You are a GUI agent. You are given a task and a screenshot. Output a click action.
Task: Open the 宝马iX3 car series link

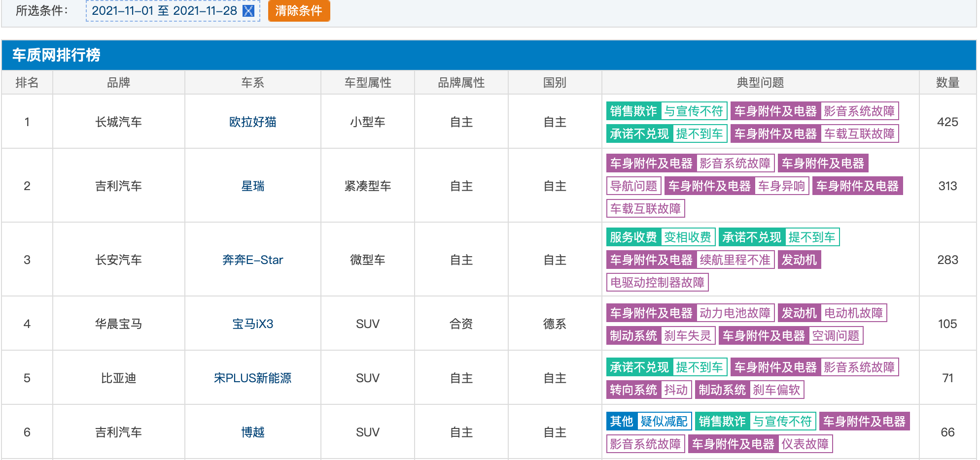pyautogui.click(x=252, y=324)
